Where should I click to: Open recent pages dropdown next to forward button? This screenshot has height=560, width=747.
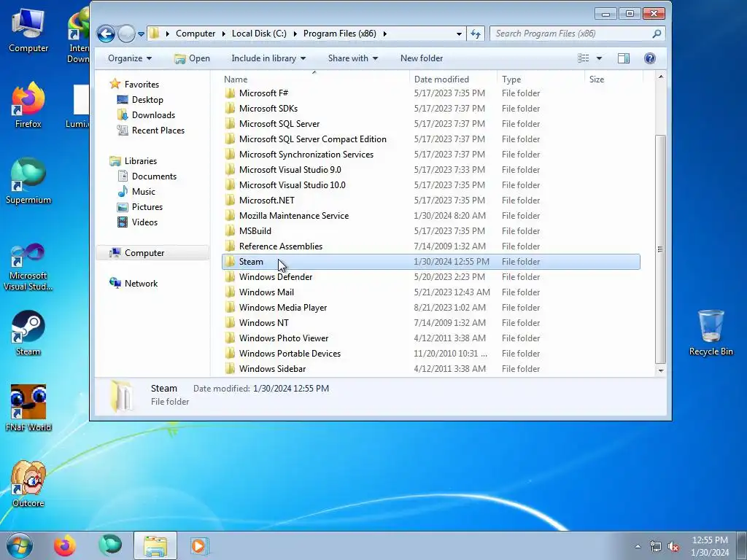pyautogui.click(x=141, y=34)
